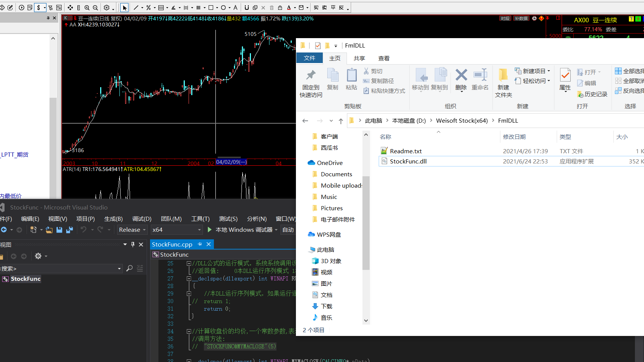Click Select All in Explorer ribbon
Viewport: 644px width, 362px height.
pos(630,71)
